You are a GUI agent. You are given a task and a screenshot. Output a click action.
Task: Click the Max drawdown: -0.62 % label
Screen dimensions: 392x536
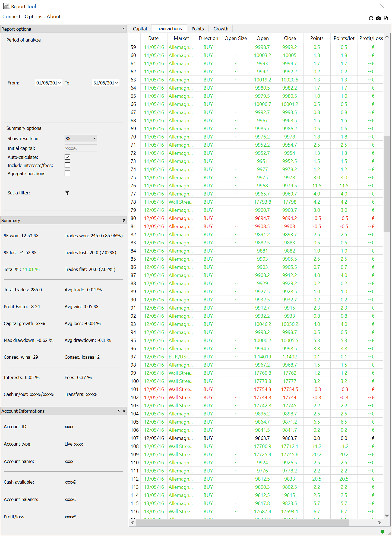point(29,340)
